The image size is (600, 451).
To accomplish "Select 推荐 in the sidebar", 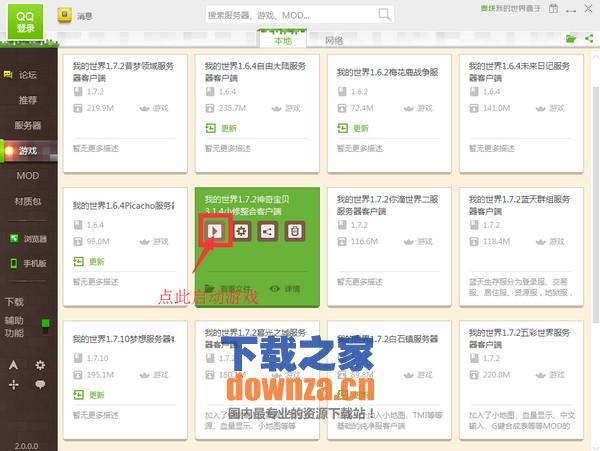I will (x=28, y=100).
